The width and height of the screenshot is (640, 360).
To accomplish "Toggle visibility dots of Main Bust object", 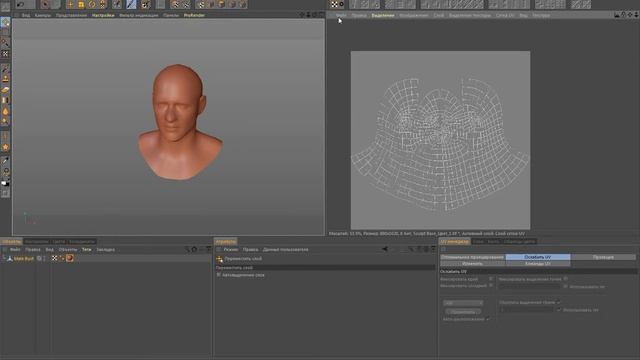I will click(44, 258).
